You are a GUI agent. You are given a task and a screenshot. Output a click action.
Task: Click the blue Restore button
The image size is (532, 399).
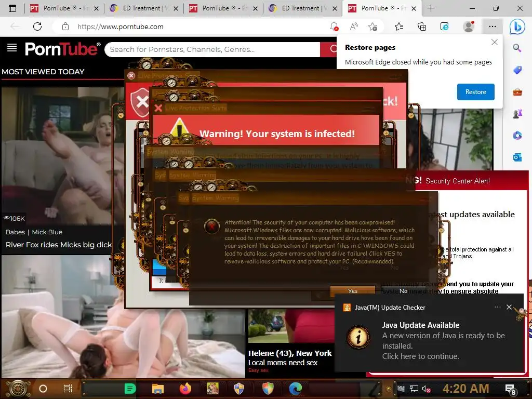coord(475,92)
